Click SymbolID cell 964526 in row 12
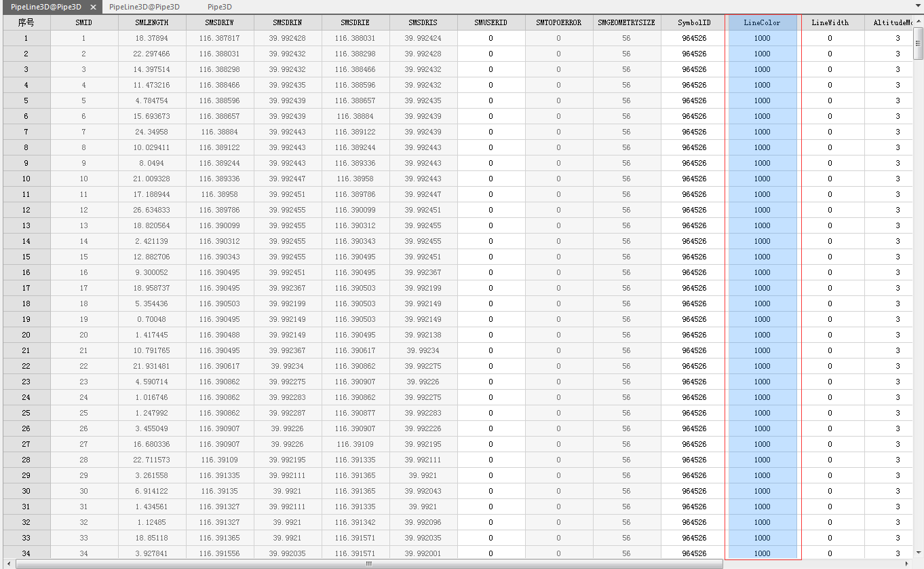The width and height of the screenshot is (924, 569). pos(695,210)
